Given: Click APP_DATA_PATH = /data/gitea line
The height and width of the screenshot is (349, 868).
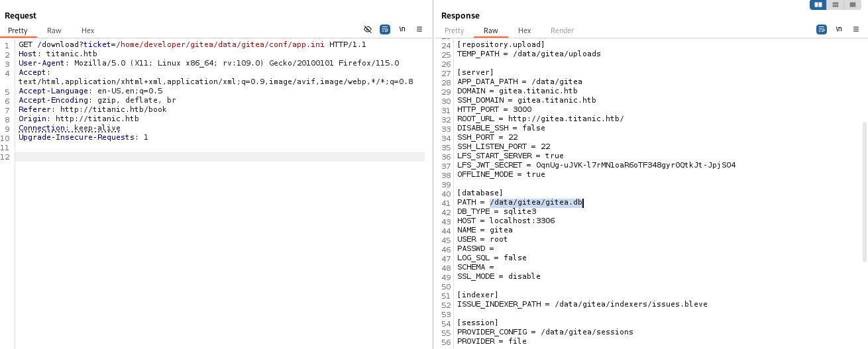Looking at the screenshot, I should tap(519, 81).
